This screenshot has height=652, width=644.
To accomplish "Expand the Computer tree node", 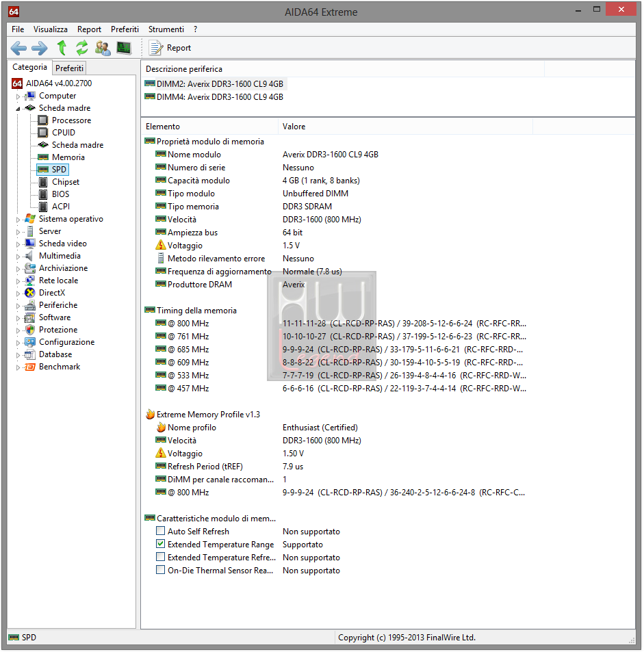I will (18, 96).
